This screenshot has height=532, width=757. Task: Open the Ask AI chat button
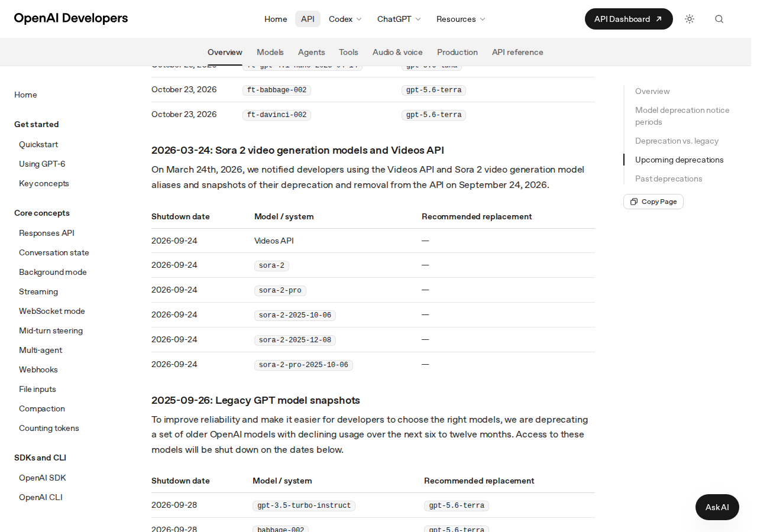coord(717,507)
